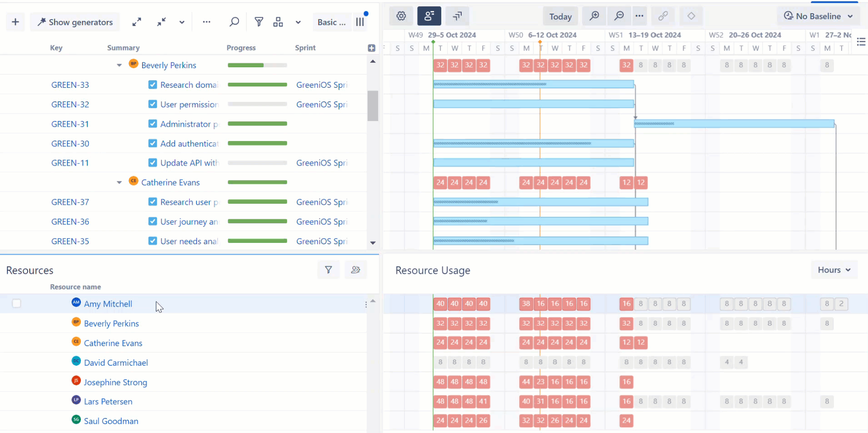Collapse the Catherine Evans group
The height and width of the screenshot is (433, 868).
[119, 182]
